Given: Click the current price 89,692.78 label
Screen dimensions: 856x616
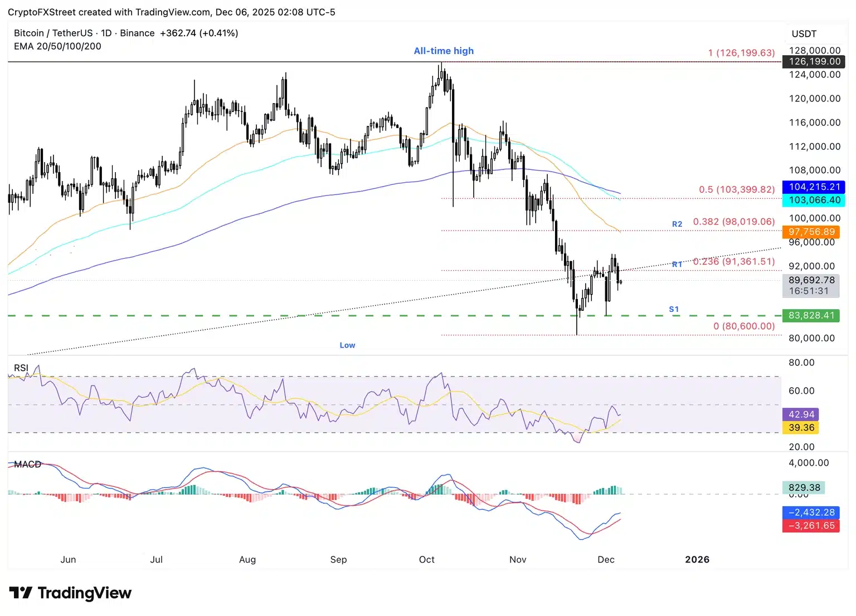Looking at the screenshot, I should (811, 280).
